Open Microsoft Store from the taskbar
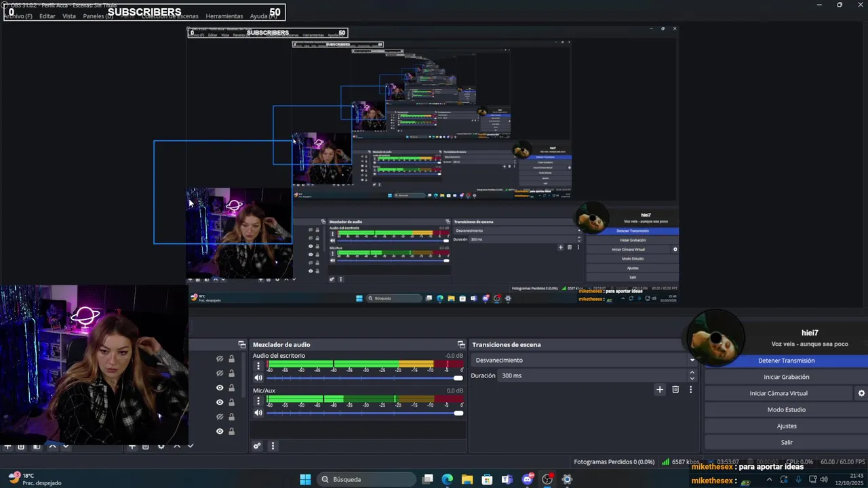The height and width of the screenshot is (488, 868). [x=487, y=479]
